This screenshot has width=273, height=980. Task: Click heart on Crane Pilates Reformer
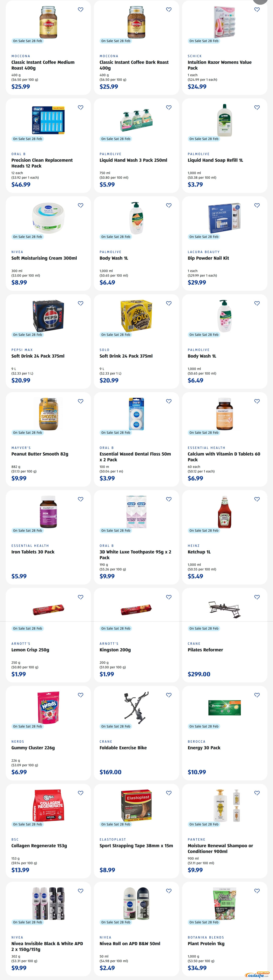click(x=257, y=597)
